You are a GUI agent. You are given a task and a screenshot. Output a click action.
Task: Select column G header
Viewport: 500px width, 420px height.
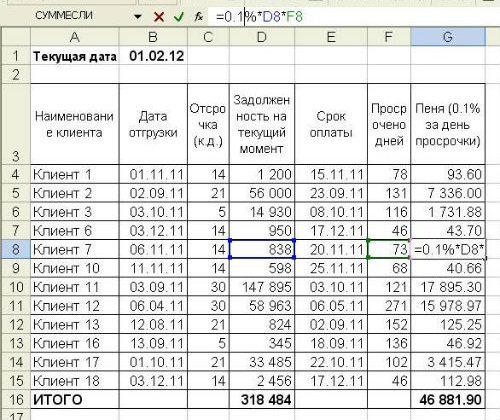pos(448,37)
